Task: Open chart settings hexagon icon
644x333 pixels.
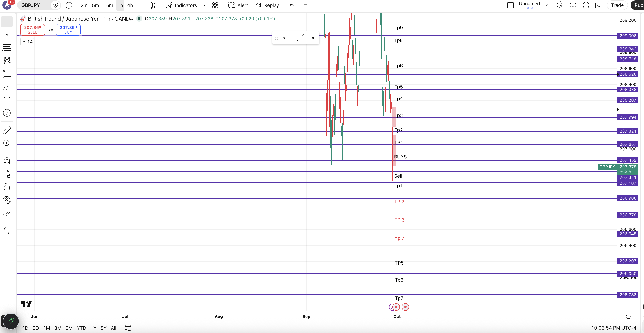Action: tap(573, 5)
